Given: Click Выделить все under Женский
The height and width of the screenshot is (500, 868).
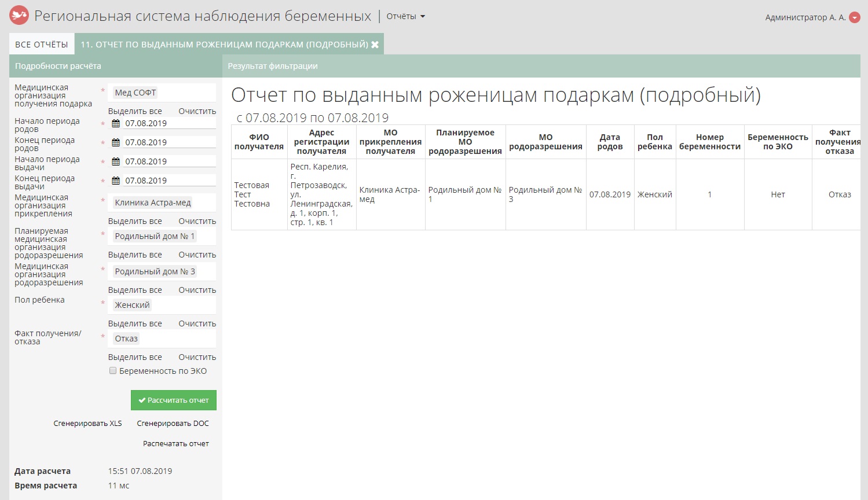Looking at the screenshot, I should click(x=135, y=323).
